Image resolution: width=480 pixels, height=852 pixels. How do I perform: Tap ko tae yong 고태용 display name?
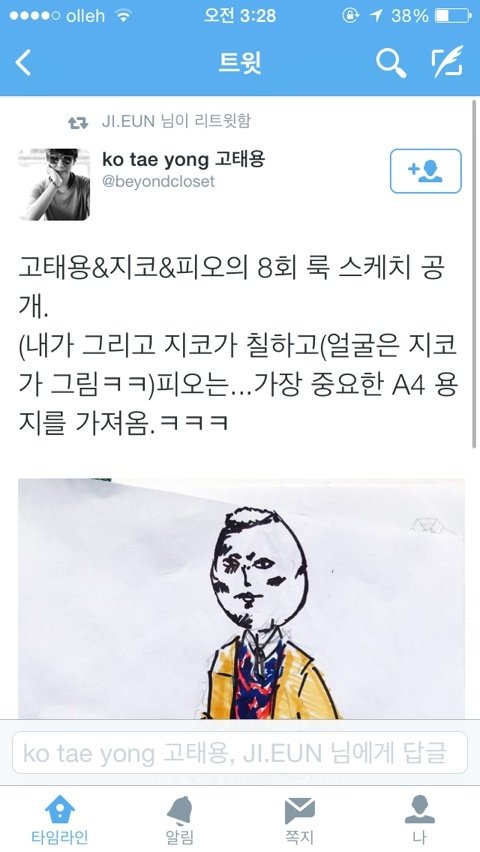click(x=183, y=160)
